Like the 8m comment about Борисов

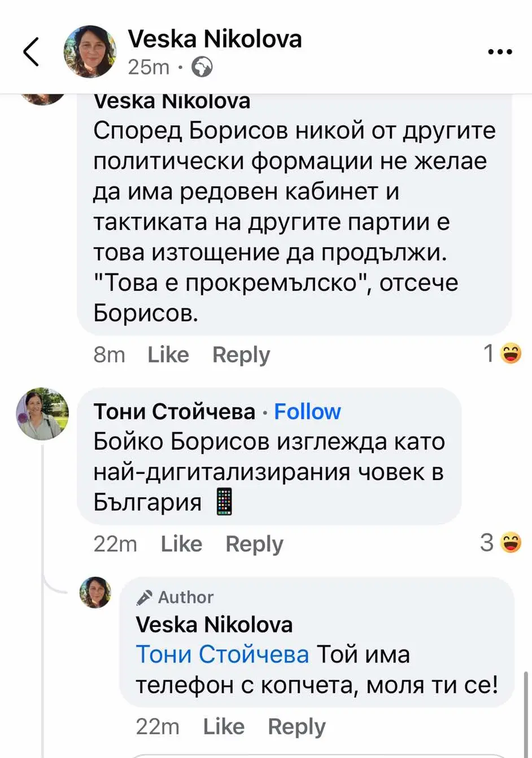pyautogui.click(x=168, y=355)
